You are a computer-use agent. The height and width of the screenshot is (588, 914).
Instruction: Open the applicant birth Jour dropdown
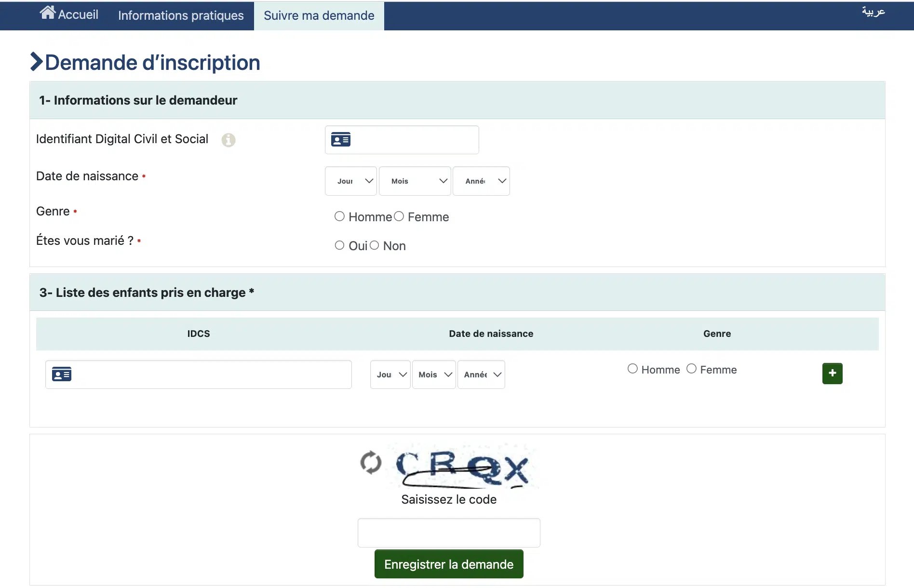[x=350, y=181]
